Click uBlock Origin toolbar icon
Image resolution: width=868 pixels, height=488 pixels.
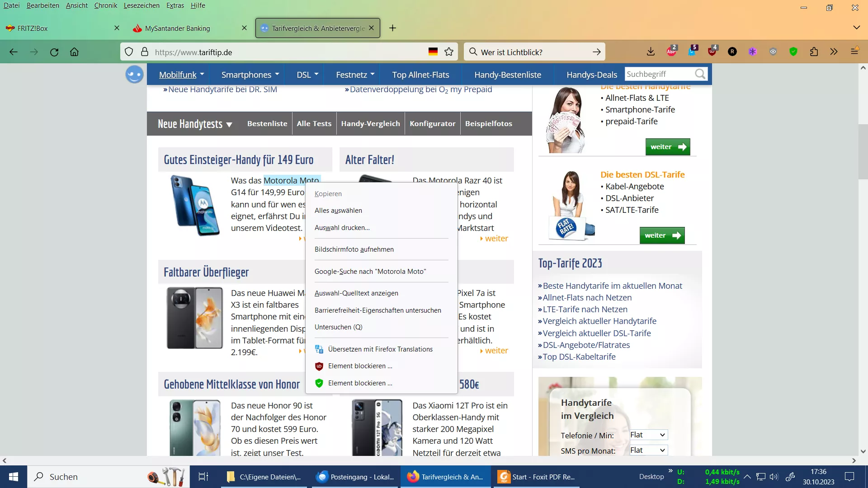(x=712, y=52)
